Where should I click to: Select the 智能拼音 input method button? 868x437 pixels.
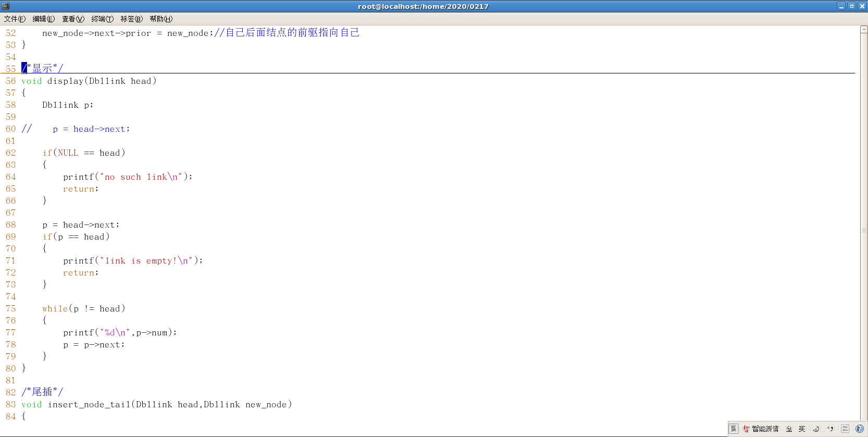761,429
